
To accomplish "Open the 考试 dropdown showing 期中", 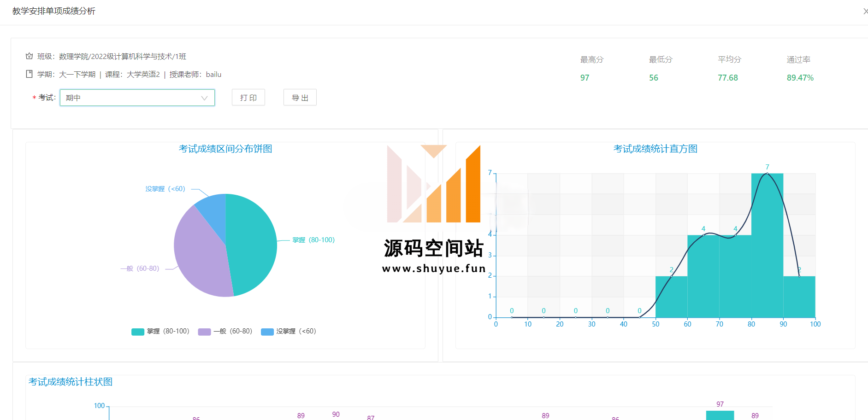I will [137, 98].
